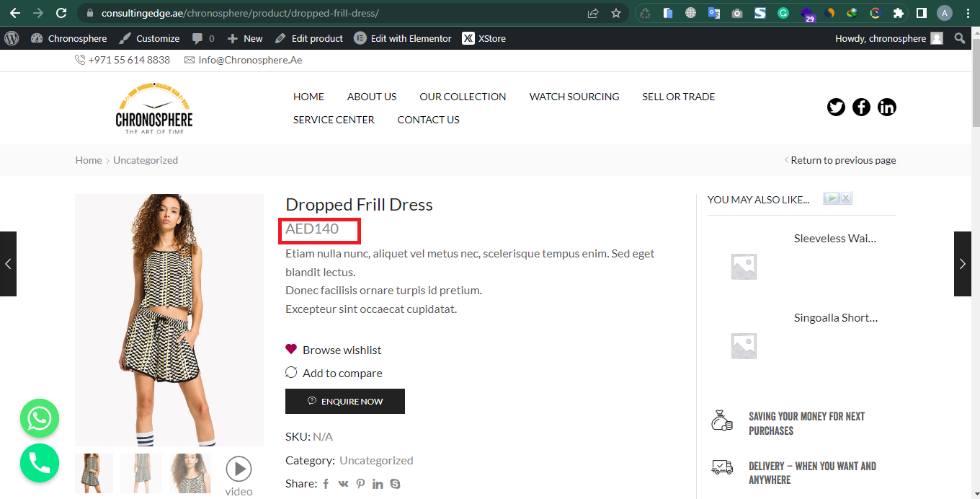Click the ENQUIRE NOW button

pos(345,402)
